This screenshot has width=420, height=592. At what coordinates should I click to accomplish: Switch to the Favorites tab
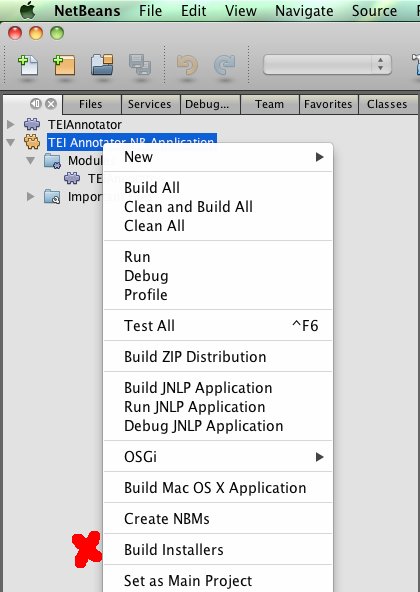pos(328,104)
